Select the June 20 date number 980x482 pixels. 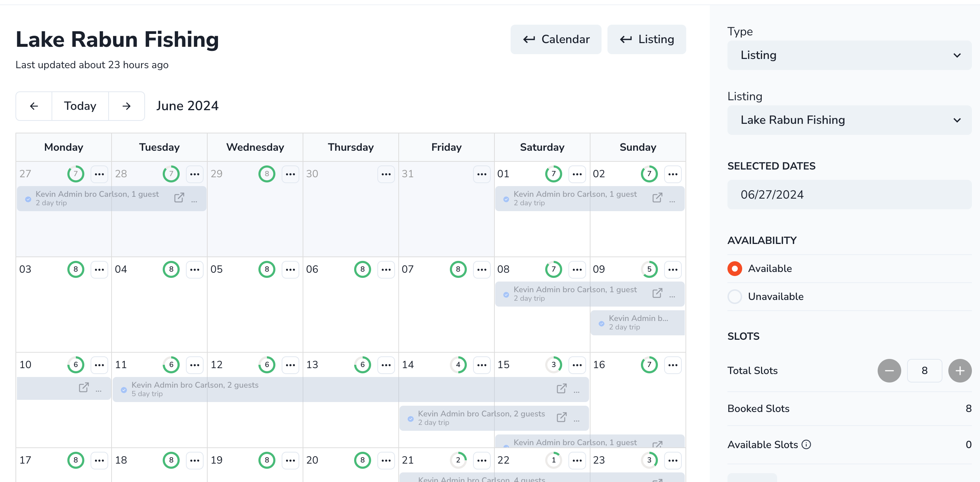coord(312,460)
